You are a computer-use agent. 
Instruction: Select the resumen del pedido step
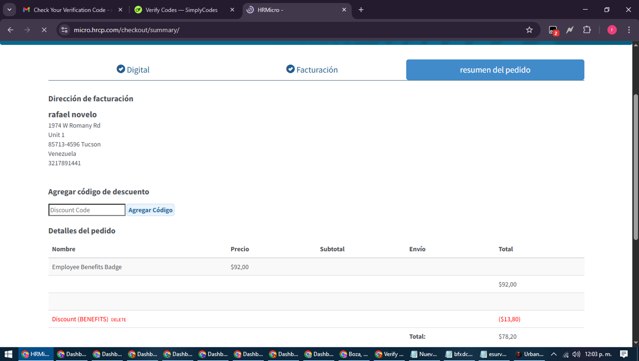click(x=495, y=70)
